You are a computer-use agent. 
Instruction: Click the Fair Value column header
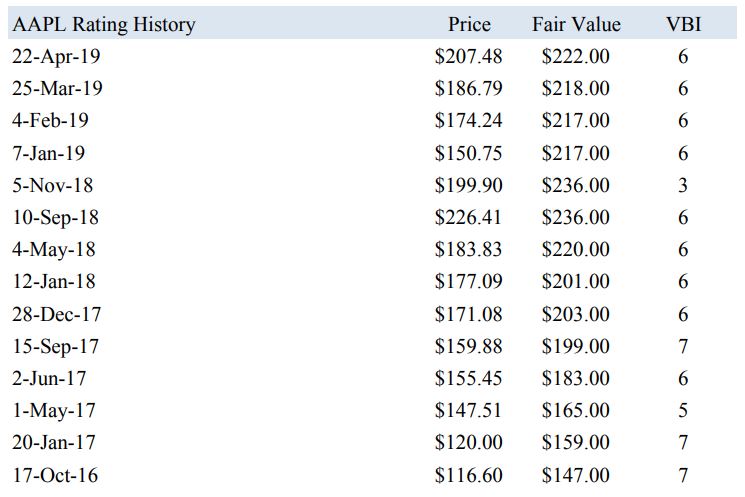coord(576,24)
